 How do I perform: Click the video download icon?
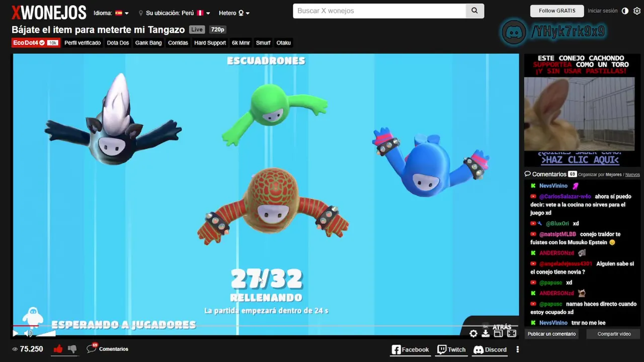(486, 333)
